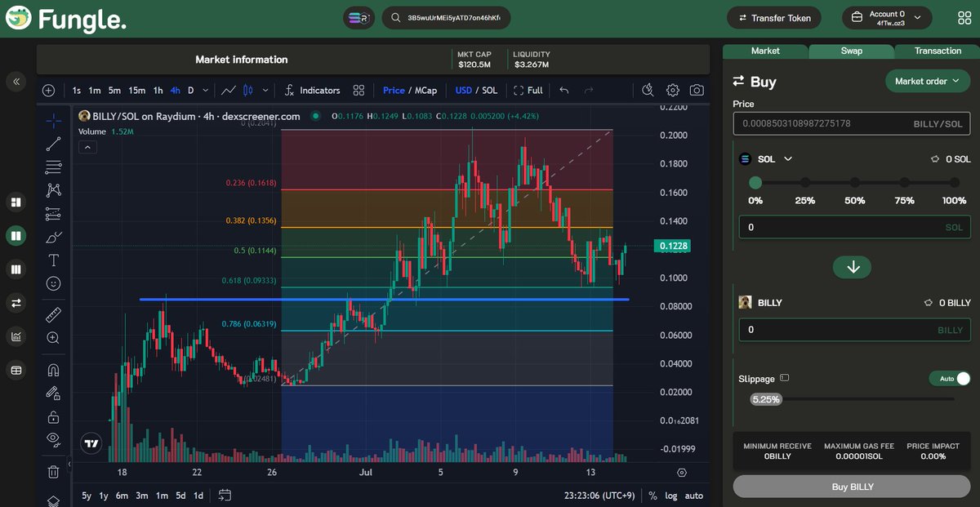
Task: Select the trend line drawing tool
Action: (53, 145)
